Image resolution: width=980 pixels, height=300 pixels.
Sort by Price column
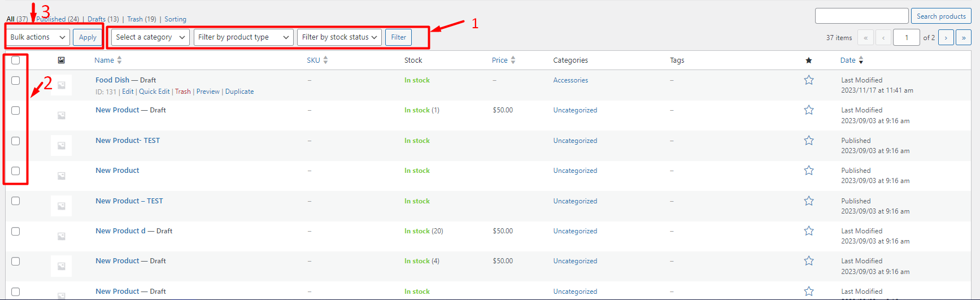(503, 60)
